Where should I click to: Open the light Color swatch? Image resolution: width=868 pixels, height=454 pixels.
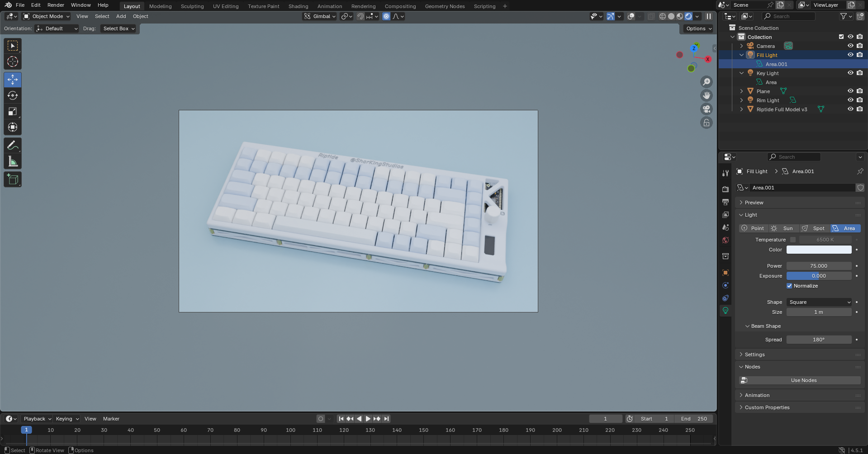pyautogui.click(x=819, y=250)
